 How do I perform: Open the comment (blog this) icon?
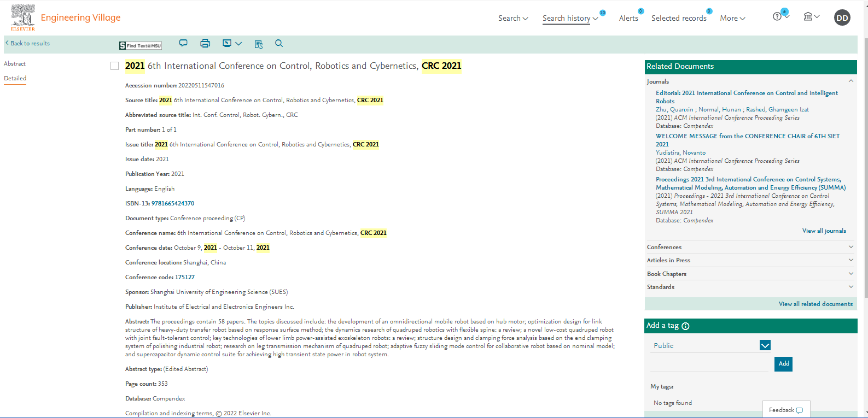[183, 43]
